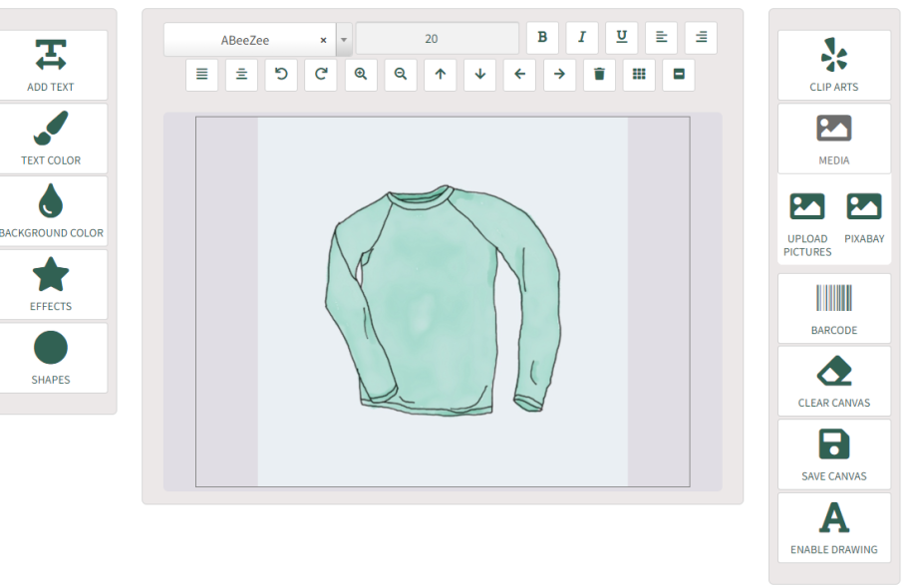The width and height of the screenshot is (917, 588).
Task: Toggle the Enable Drawing mode
Action: [x=834, y=528]
